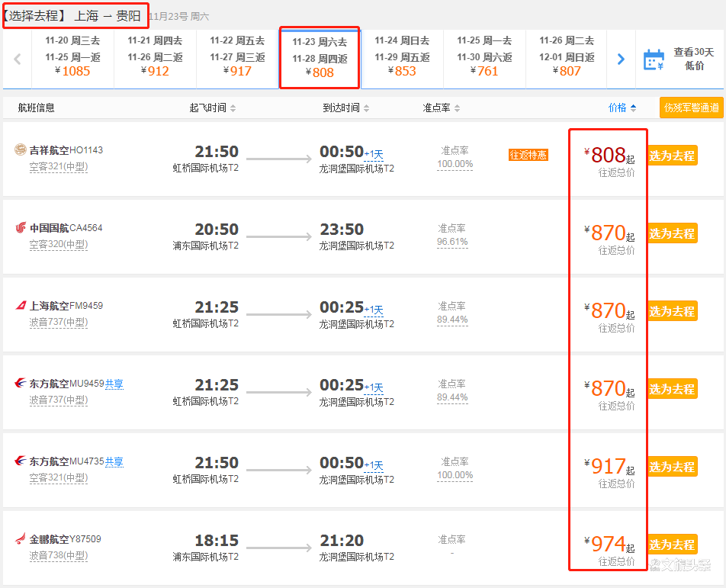The height and width of the screenshot is (588, 726).
Task: Click 空客321 aircraft type under HO1143
Action: click(58, 167)
